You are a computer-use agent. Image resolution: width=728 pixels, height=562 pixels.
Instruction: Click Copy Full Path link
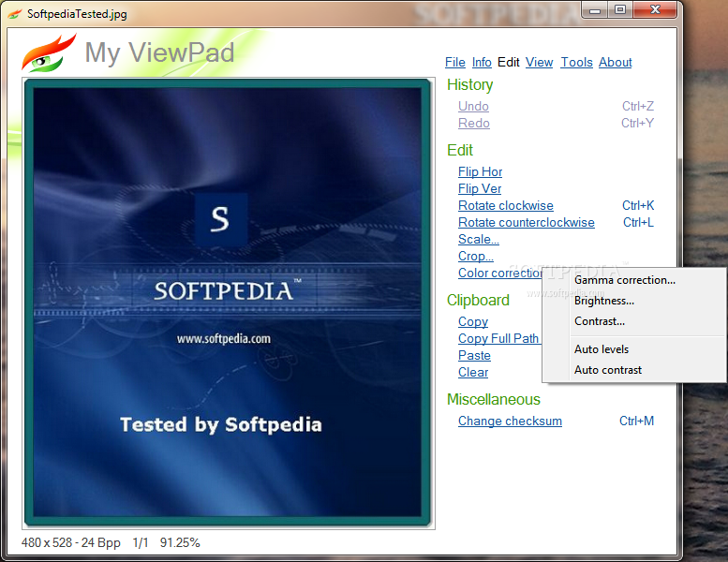498,338
